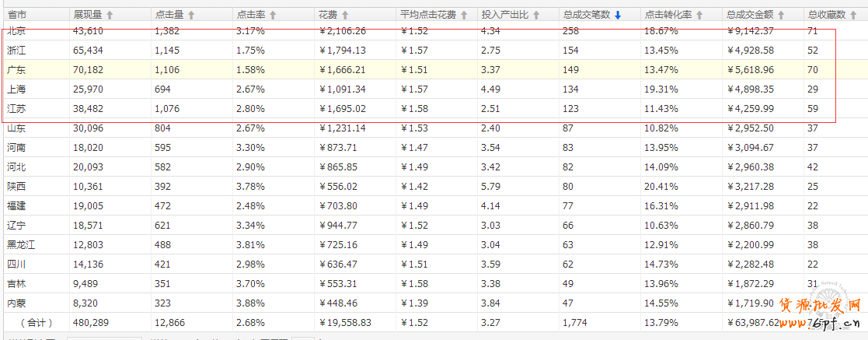Click the 总成交金额 sort arrow
Screen dimensions: 868x340
point(780,15)
